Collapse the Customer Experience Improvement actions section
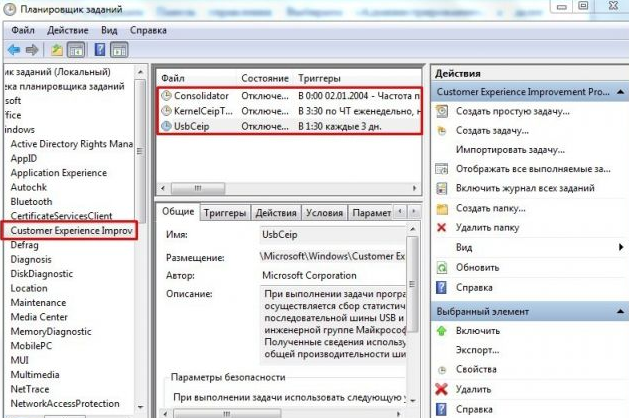This screenshot has width=629, height=418. (620, 92)
